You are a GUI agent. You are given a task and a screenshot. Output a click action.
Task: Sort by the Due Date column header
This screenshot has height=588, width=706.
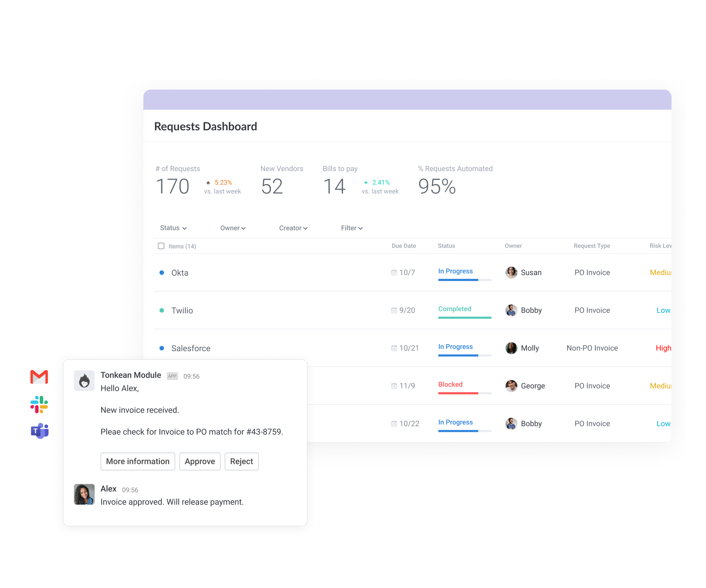(403, 246)
